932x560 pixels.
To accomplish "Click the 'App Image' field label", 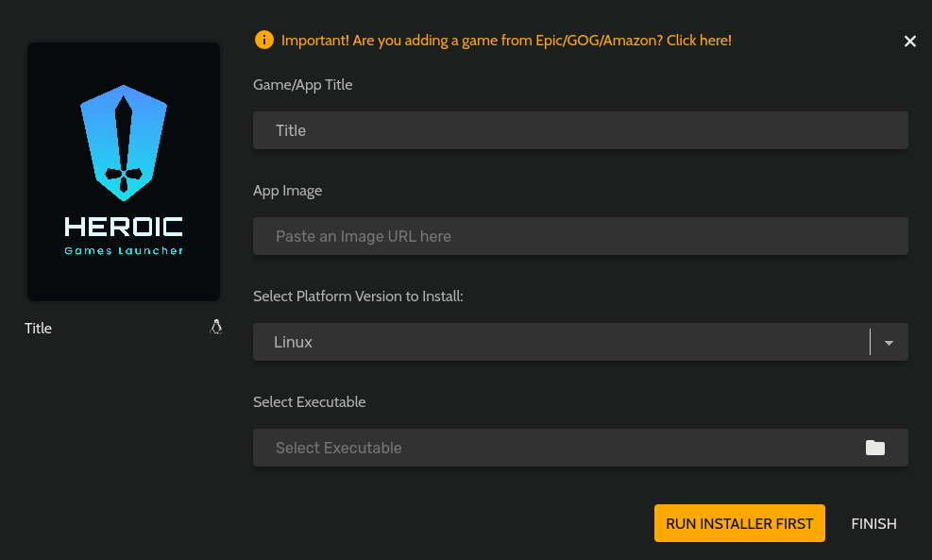I will [x=287, y=191].
